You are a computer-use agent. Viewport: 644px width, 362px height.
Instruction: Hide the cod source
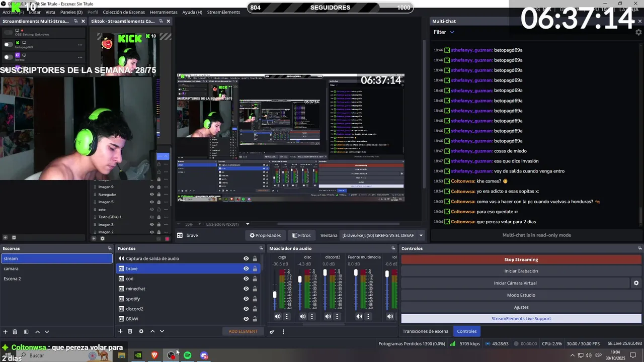click(246, 279)
